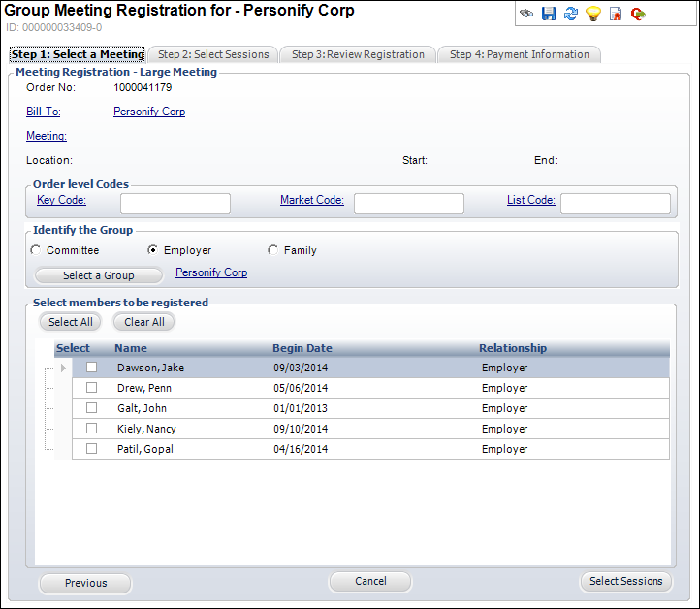This screenshot has height=609, width=700.
Task: Click the Select a Group button
Action: 99,275
